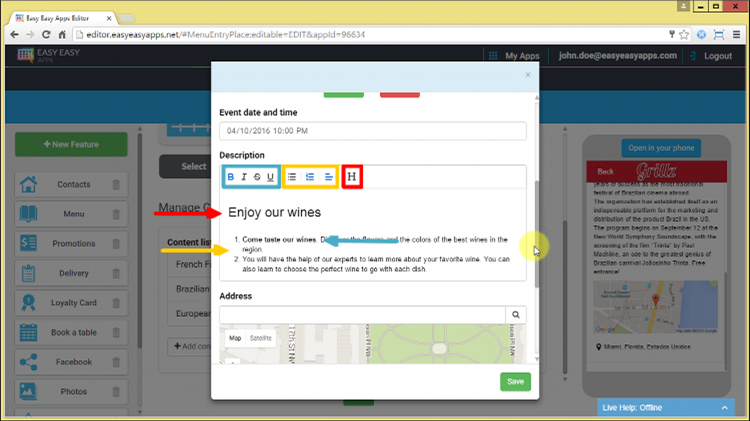Open the Contacts feature in sidebar
The image size is (750, 421).
(71, 184)
